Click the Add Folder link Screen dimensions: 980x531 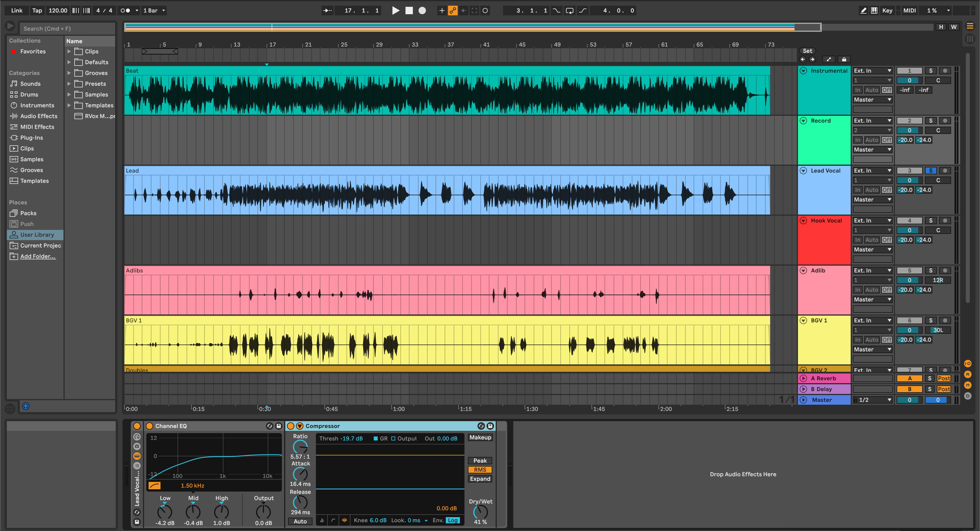click(38, 256)
